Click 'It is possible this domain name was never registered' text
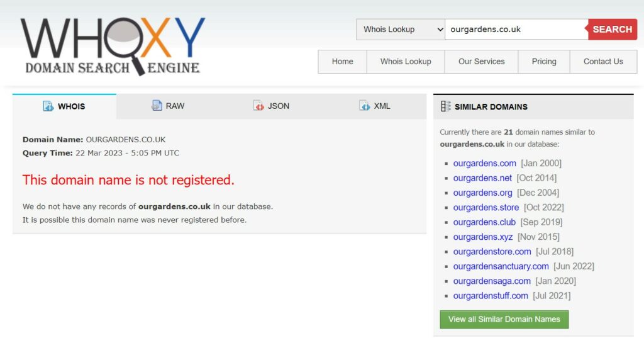Screen dimensions: 644x338 point(135,220)
